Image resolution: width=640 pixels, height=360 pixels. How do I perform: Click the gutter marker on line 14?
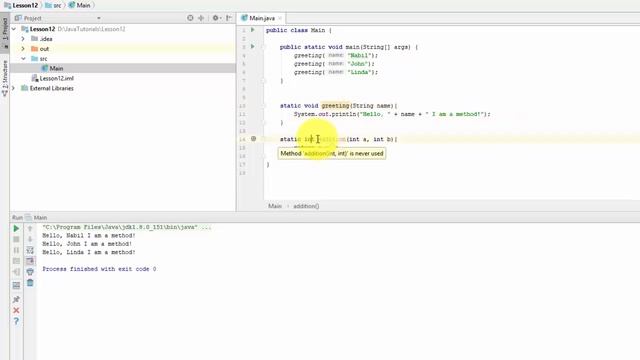[253, 139]
